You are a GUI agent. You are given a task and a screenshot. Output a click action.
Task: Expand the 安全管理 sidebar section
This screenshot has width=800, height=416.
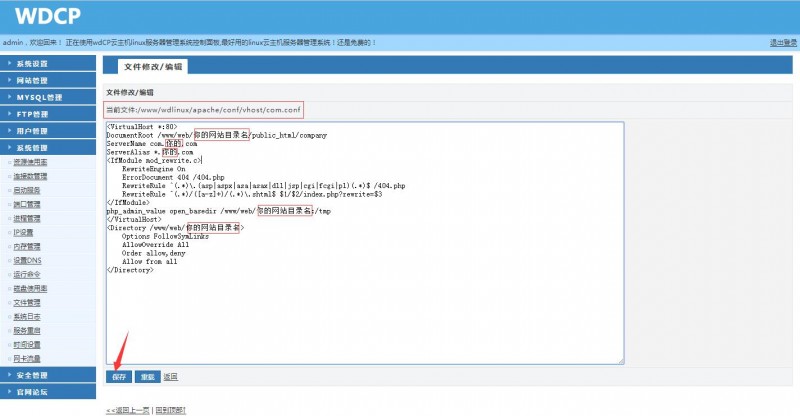point(46,375)
